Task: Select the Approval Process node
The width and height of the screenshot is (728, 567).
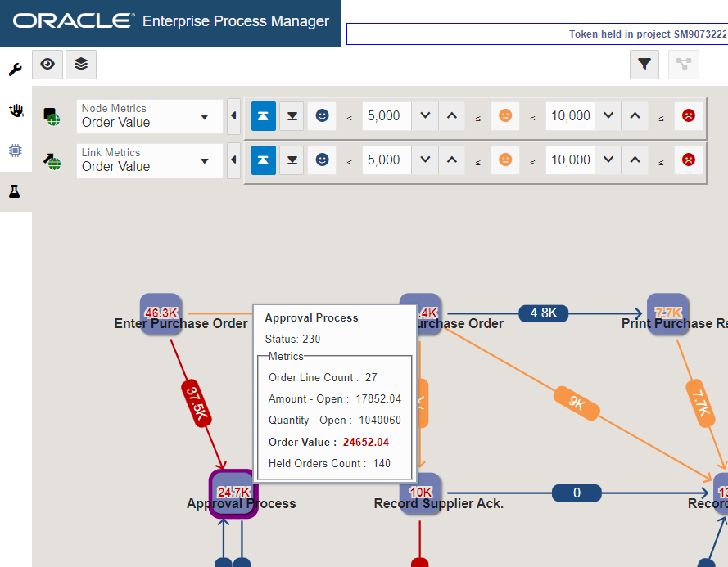Action: 233,494
